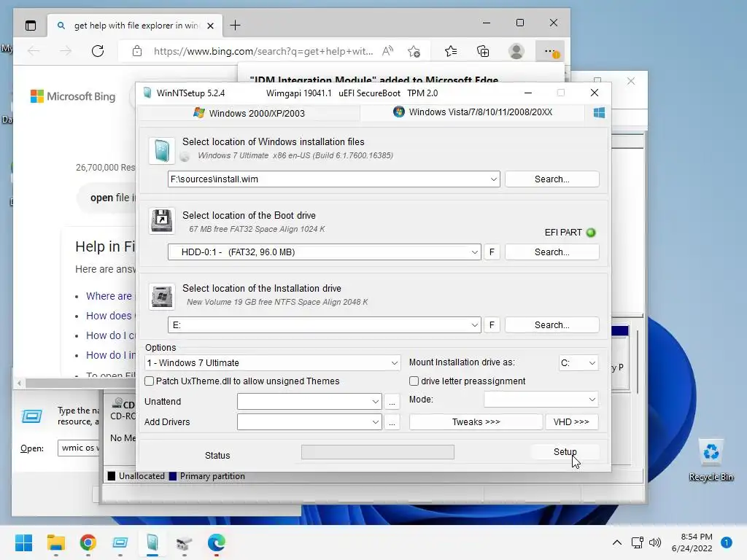The width and height of the screenshot is (747, 560).
Task: Open the VHD >>> options
Action: point(571,422)
